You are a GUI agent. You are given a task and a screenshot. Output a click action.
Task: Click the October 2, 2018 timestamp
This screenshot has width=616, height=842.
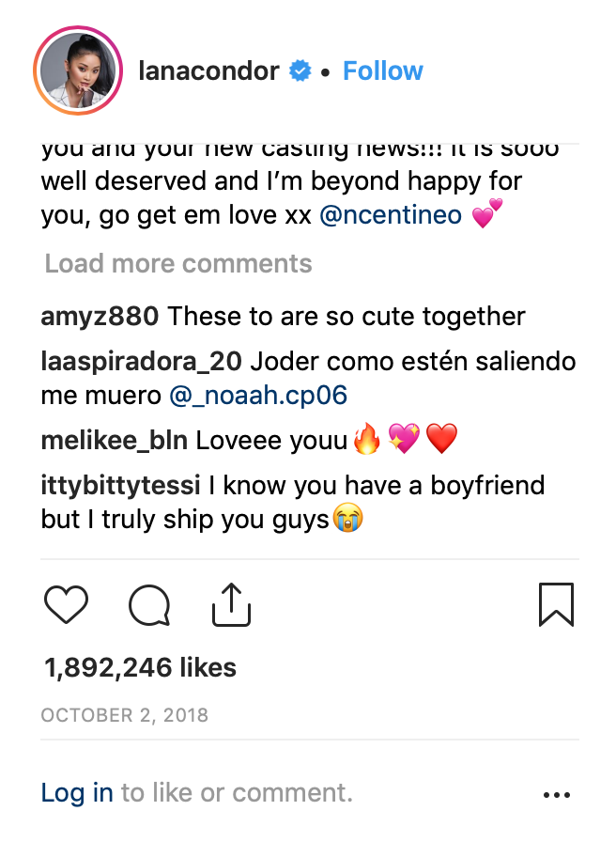(x=124, y=715)
